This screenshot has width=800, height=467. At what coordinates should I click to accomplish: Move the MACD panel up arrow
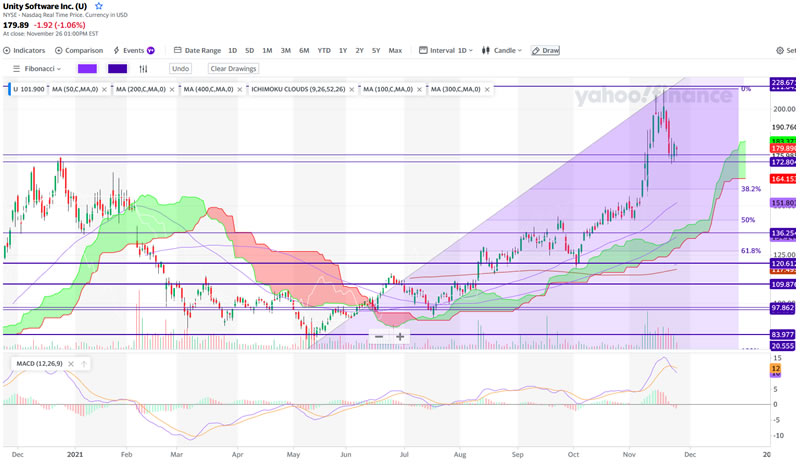pos(84,364)
